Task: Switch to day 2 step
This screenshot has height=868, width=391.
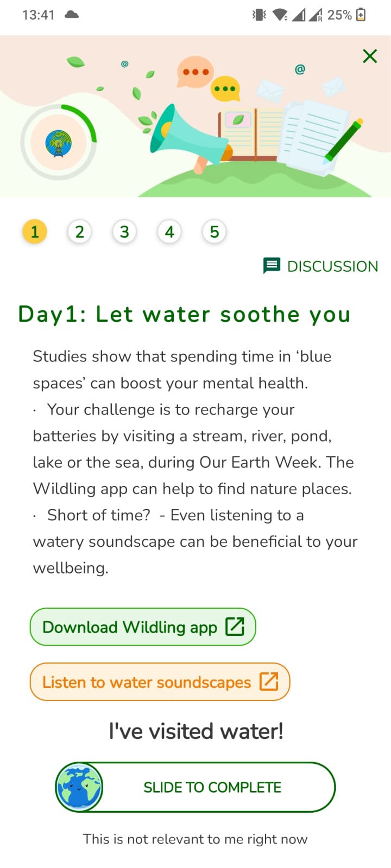Action: [x=80, y=232]
